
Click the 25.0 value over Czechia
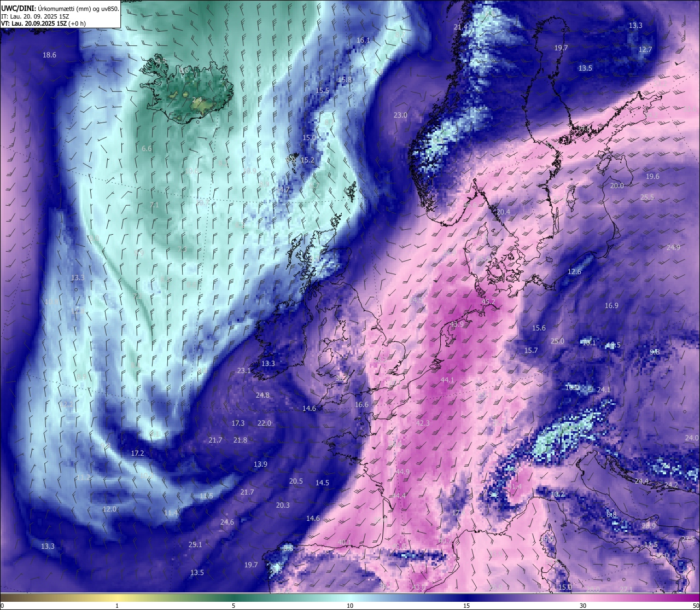[557, 341]
